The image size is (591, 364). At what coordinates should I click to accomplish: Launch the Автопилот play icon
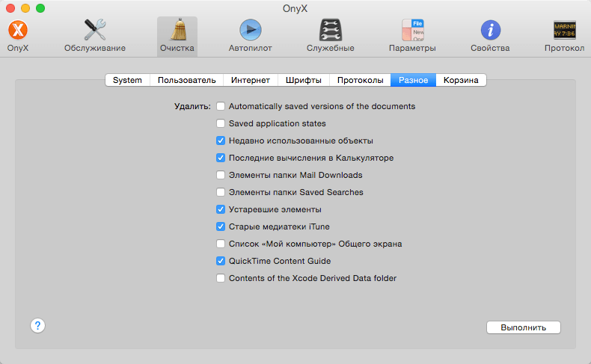coord(251,30)
